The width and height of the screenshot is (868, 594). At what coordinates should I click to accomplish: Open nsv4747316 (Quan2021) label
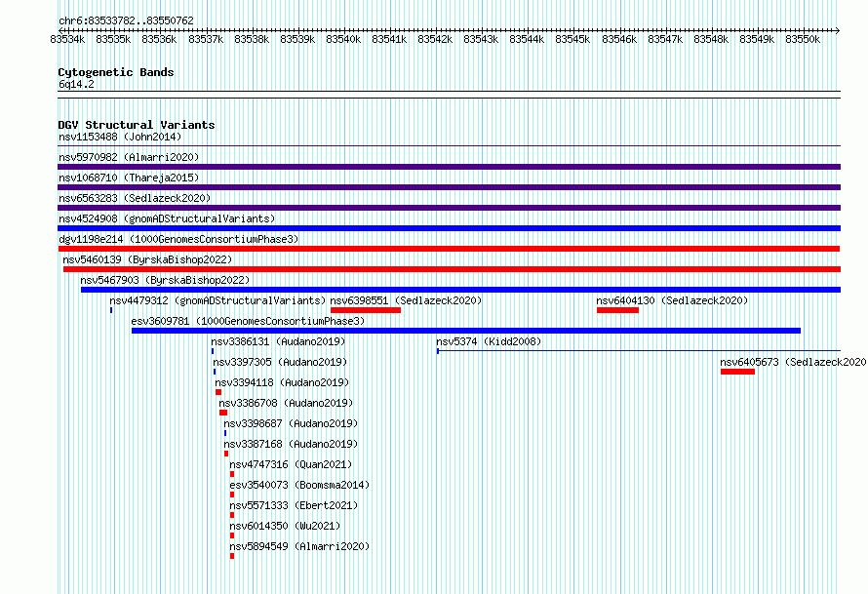pyautogui.click(x=291, y=464)
